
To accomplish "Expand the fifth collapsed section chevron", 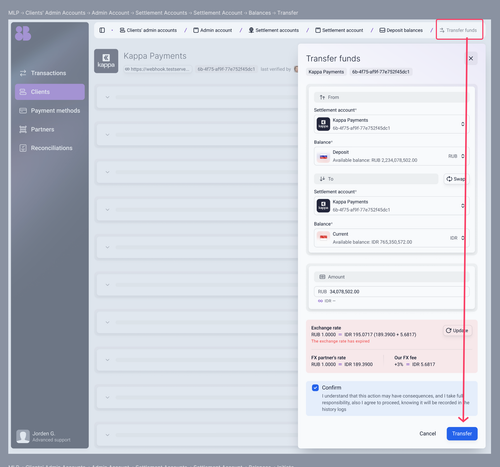I will click(x=107, y=247).
